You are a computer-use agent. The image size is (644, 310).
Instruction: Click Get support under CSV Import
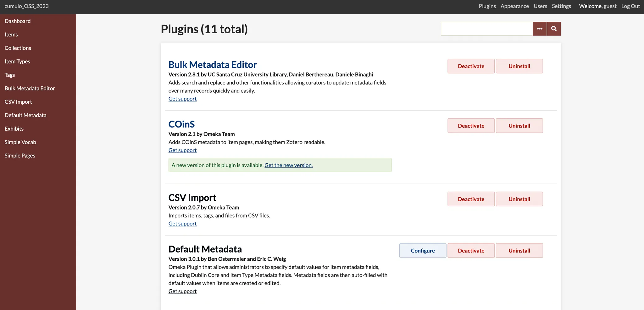point(182,224)
